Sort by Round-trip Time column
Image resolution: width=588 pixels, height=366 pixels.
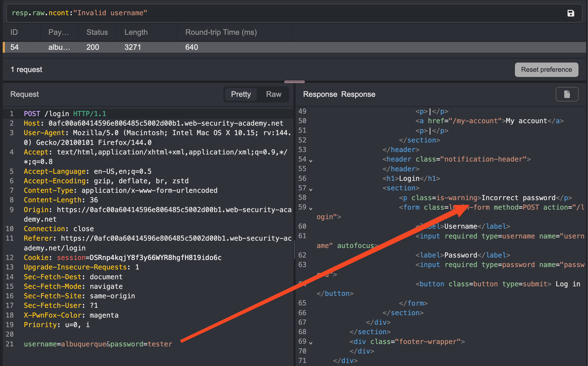(x=221, y=32)
